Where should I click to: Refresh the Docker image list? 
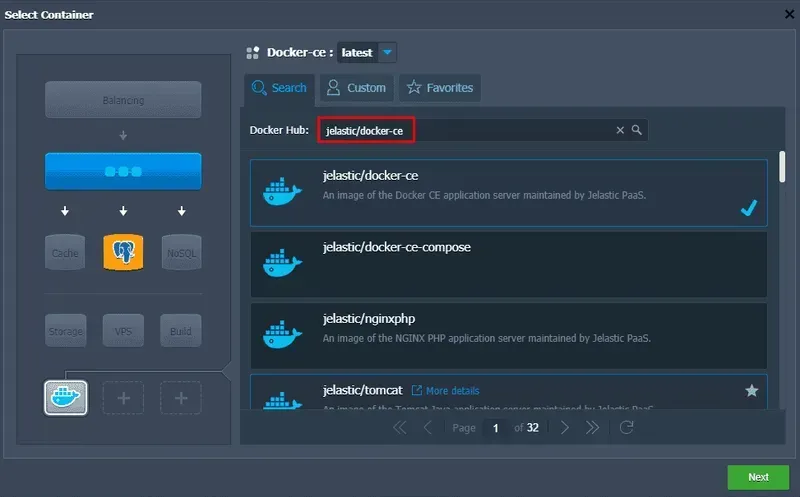click(x=627, y=427)
